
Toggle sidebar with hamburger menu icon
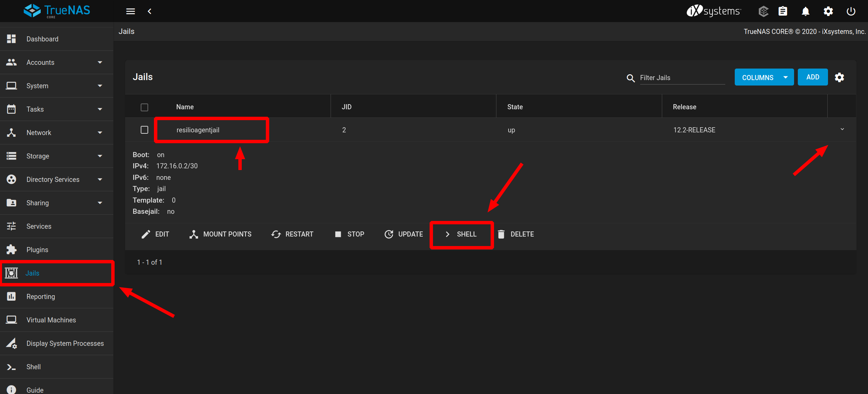(131, 11)
